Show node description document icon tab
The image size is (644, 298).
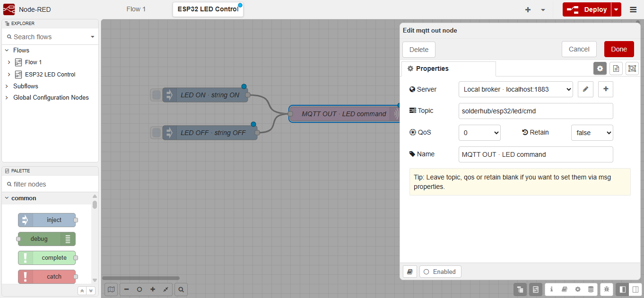tap(616, 68)
